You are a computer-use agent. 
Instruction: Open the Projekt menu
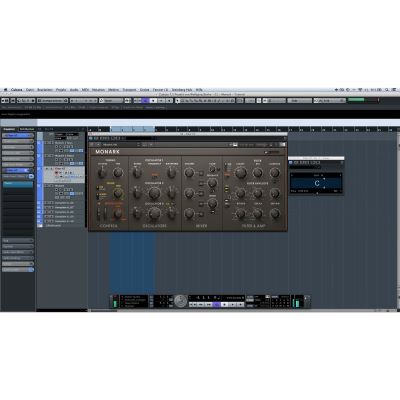click(x=61, y=90)
